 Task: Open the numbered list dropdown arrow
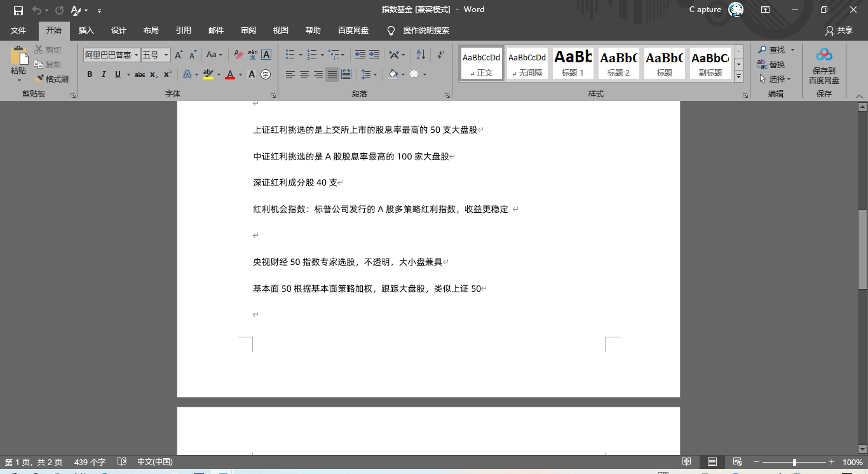tap(322, 55)
